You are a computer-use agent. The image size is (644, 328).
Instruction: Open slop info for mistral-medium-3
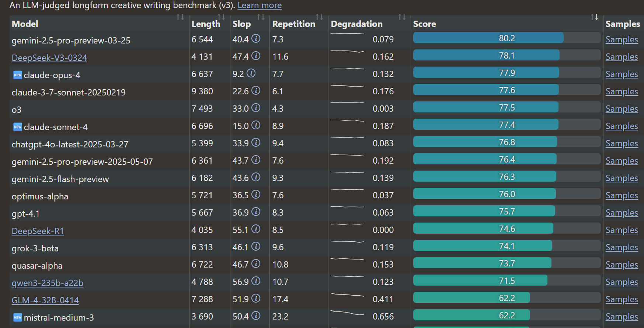click(256, 315)
